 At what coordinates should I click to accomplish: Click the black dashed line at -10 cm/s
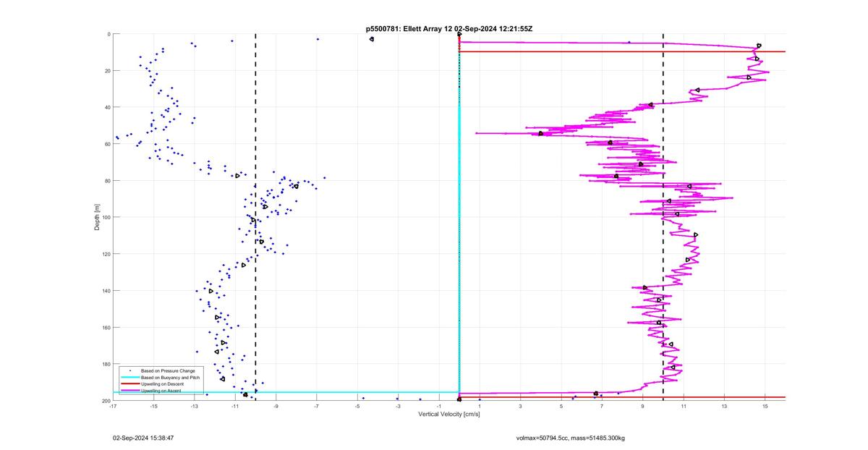coord(255,216)
